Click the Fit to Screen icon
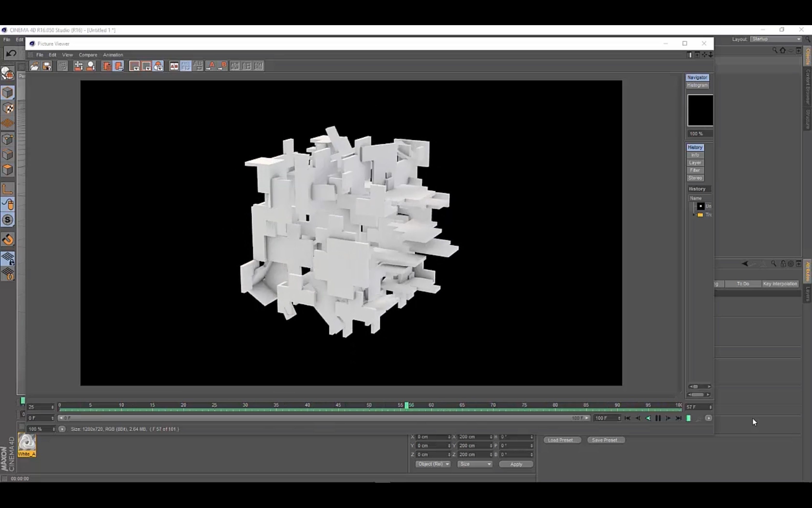Screen dimensions: 812x508 coord(235,66)
